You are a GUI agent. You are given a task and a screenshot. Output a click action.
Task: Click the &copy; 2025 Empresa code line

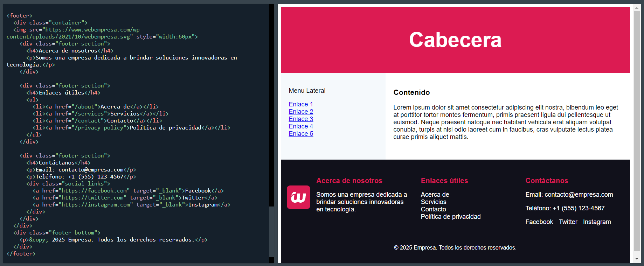click(113, 240)
